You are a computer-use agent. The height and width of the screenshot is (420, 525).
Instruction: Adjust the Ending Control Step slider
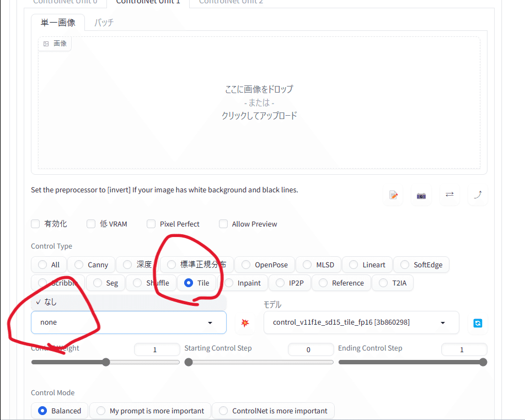[413, 362]
